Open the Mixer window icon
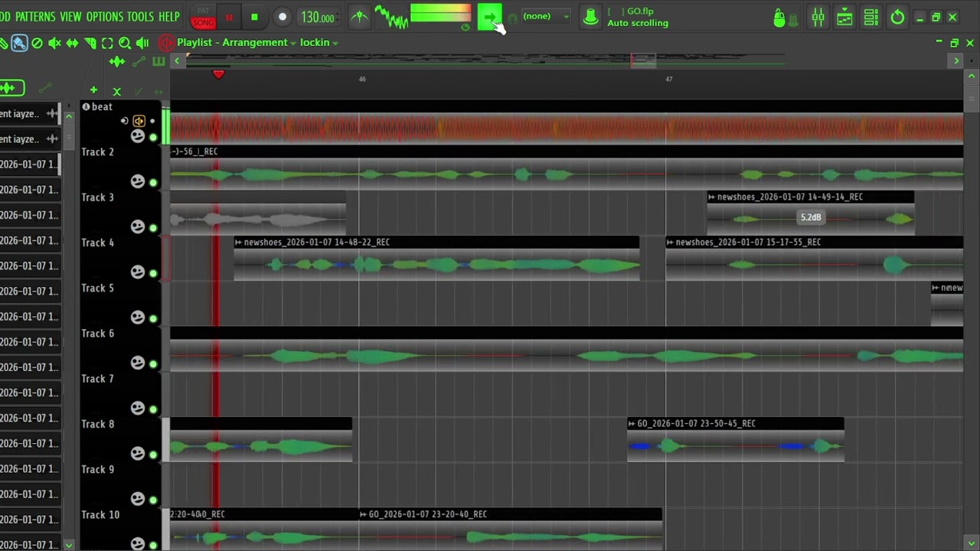The height and width of the screenshot is (551, 980). pyautogui.click(x=818, y=17)
